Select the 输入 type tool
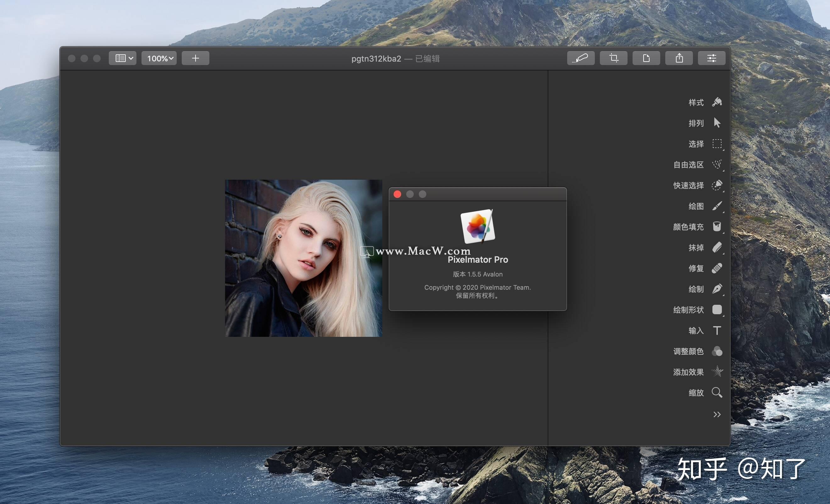Viewport: 830px width, 504px height. (717, 331)
